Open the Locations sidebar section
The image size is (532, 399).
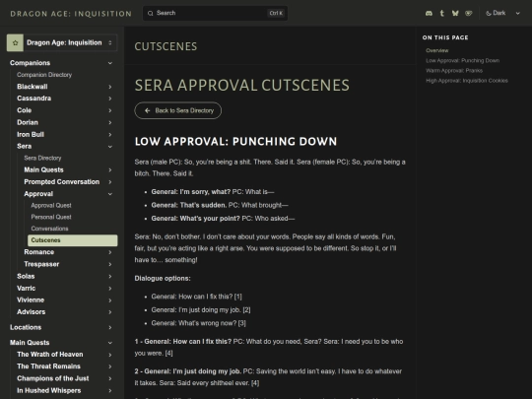click(x=26, y=327)
